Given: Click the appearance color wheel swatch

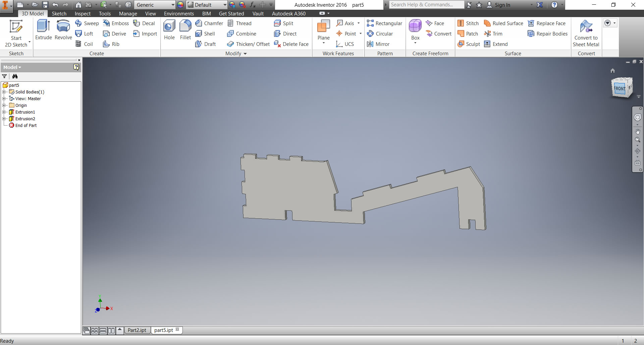Looking at the screenshot, I should pyautogui.click(x=180, y=5).
